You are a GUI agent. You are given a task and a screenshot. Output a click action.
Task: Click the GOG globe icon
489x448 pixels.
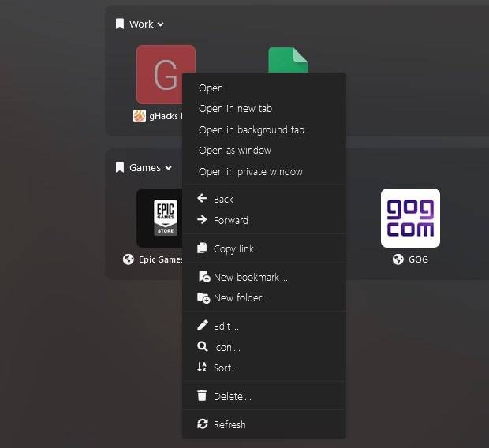click(398, 259)
